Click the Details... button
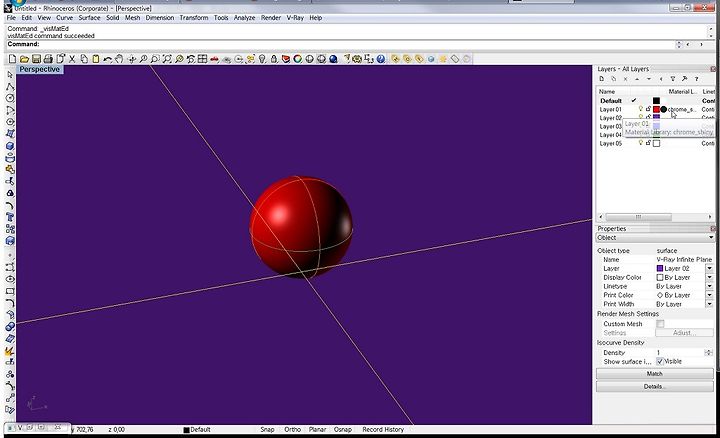720x438 pixels. 654,387
